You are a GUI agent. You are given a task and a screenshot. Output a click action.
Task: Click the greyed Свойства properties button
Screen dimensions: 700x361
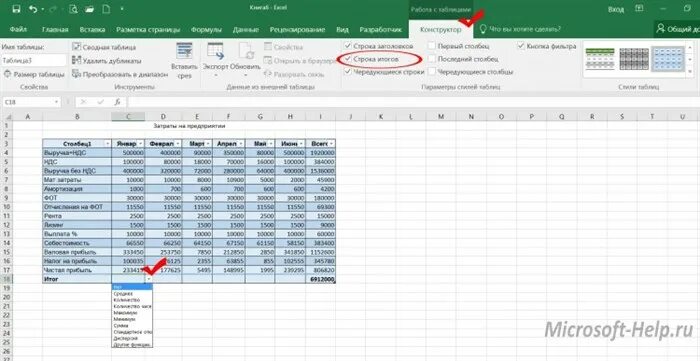(283, 47)
